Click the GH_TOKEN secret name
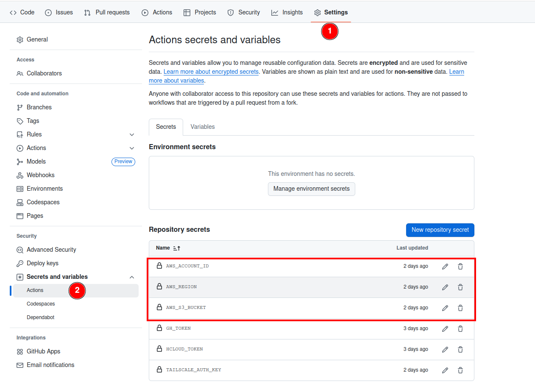Viewport: 535px width, 392px height. (x=178, y=329)
